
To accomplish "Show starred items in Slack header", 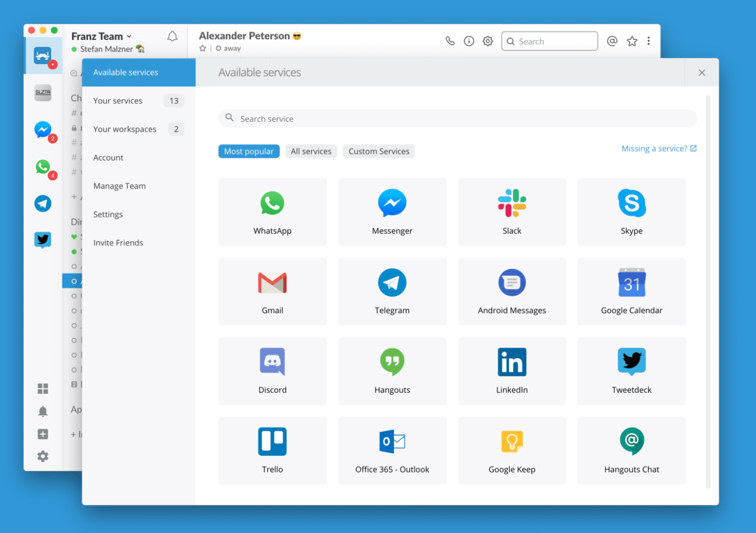I will (632, 41).
